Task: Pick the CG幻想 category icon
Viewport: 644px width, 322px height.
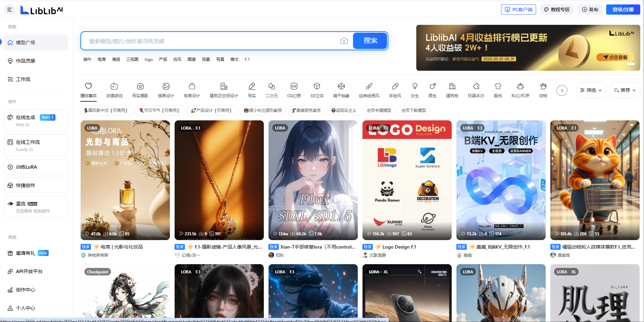Action: click(x=294, y=86)
